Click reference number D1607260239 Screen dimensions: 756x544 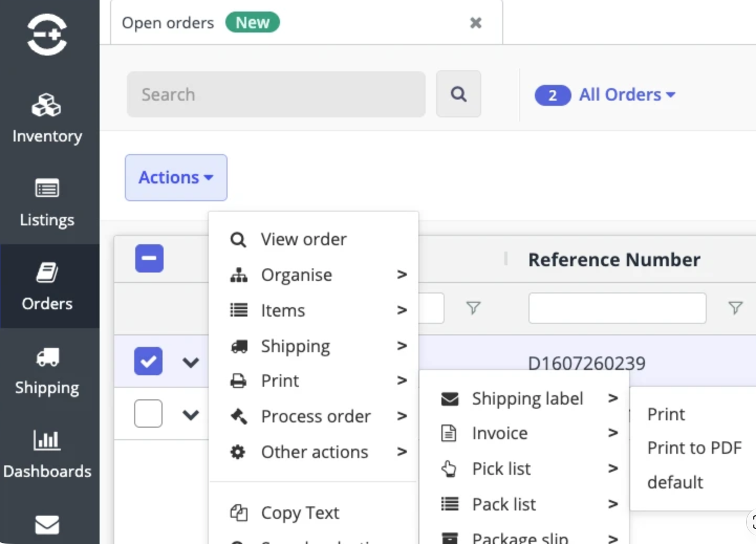(x=587, y=362)
